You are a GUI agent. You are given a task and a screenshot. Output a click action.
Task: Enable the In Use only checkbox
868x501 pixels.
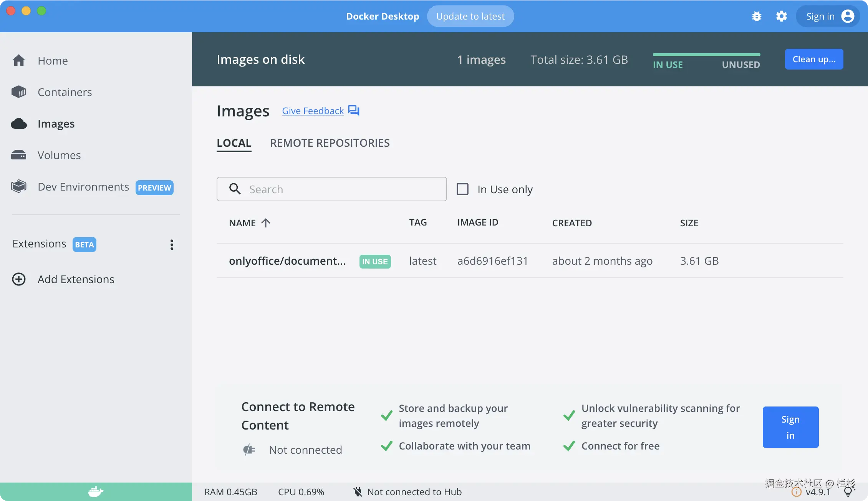462,189
